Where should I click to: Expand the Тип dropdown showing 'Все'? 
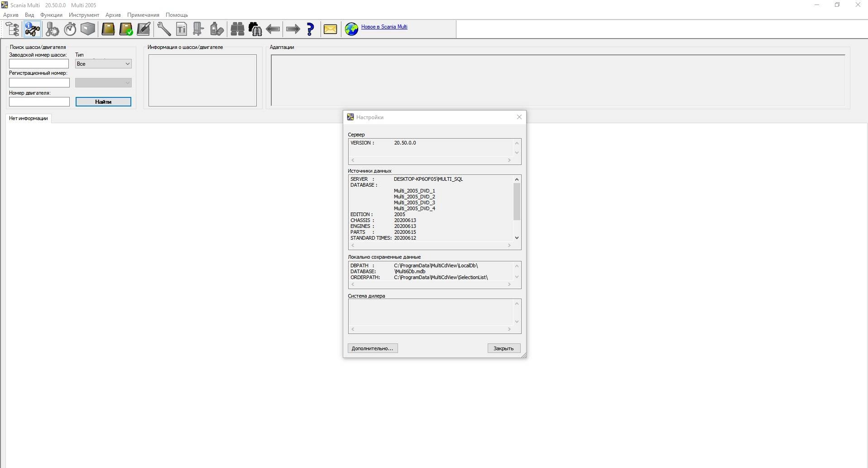[103, 64]
